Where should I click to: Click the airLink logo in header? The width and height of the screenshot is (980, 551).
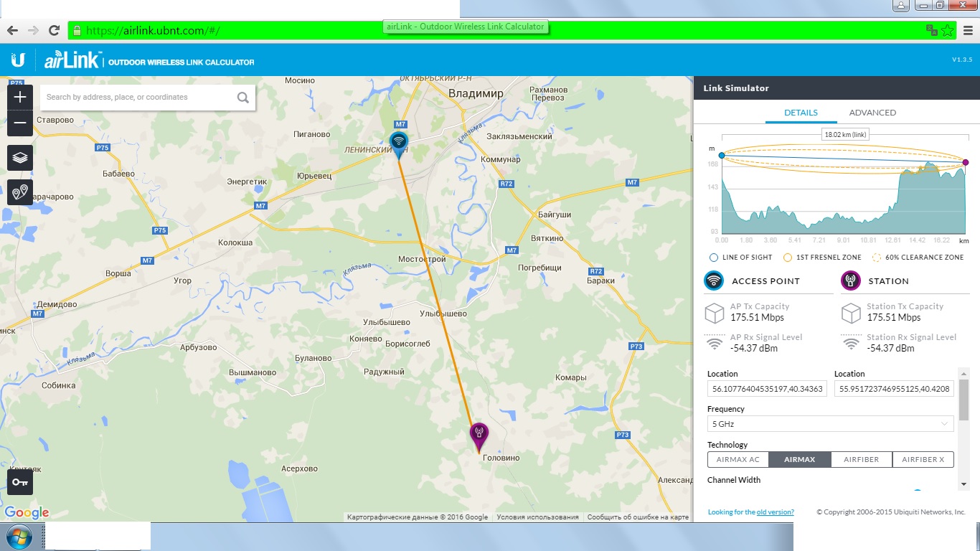point(73,60)
